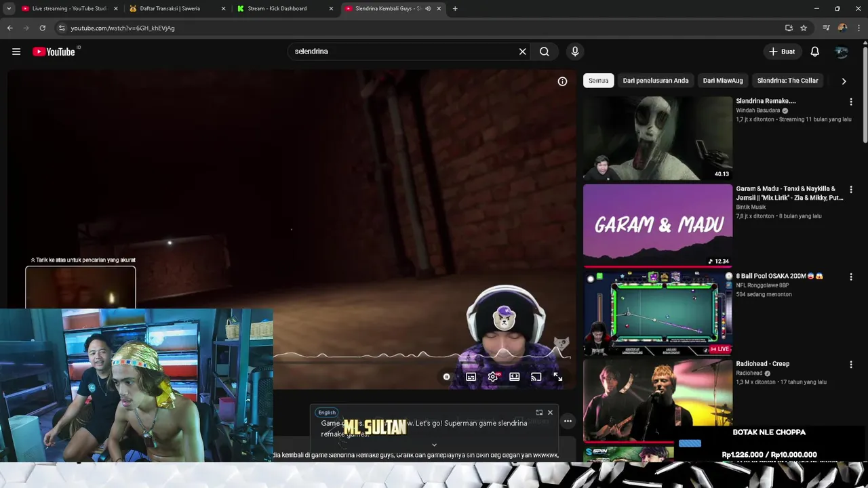The width and height of the screenshot is (868, 488).
Task: Open tab search dropdown arrow
Action: tap(9, 9)
